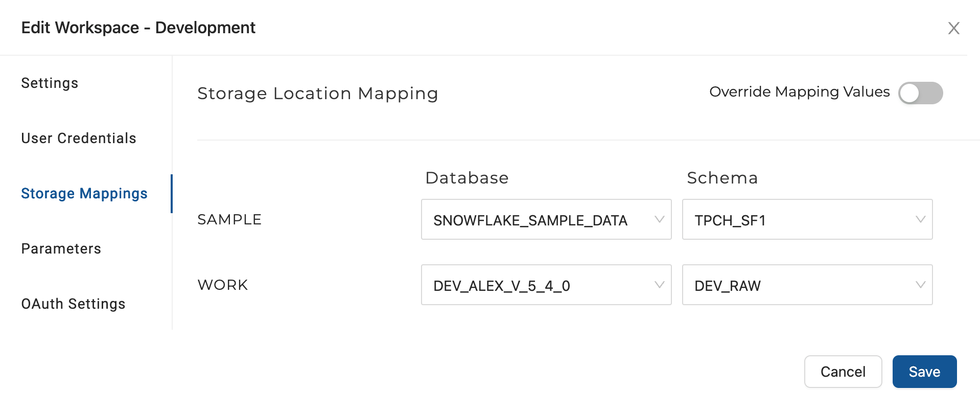980x412 pixels.
Task: Save the workspace changes
Action: (x=924, y=372)
